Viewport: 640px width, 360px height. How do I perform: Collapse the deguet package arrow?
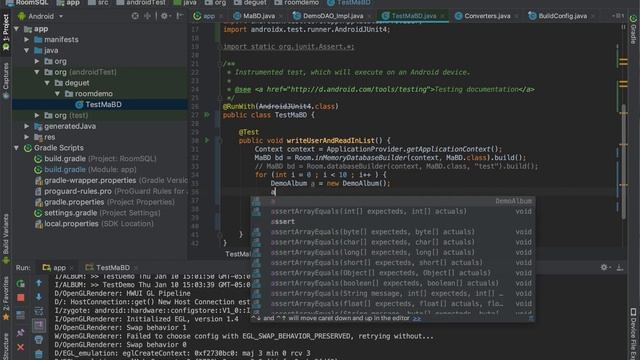coord(47,83)
